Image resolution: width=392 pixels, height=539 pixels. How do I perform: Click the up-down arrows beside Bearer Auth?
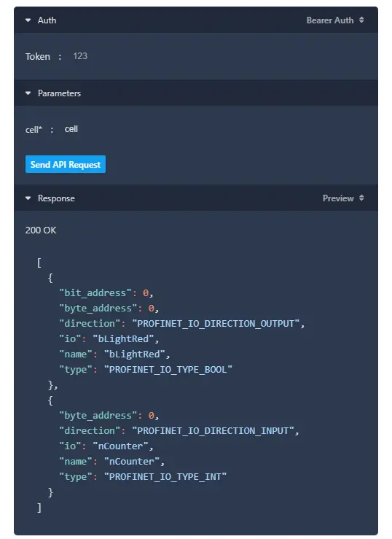(x=361, y=20)
